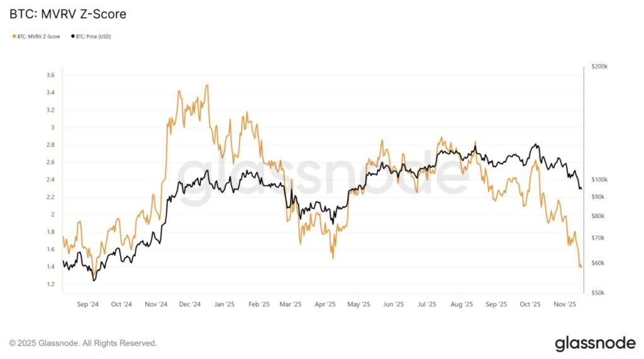
Task: Click the black BTC Price legend dot
Action: (73, 36)
